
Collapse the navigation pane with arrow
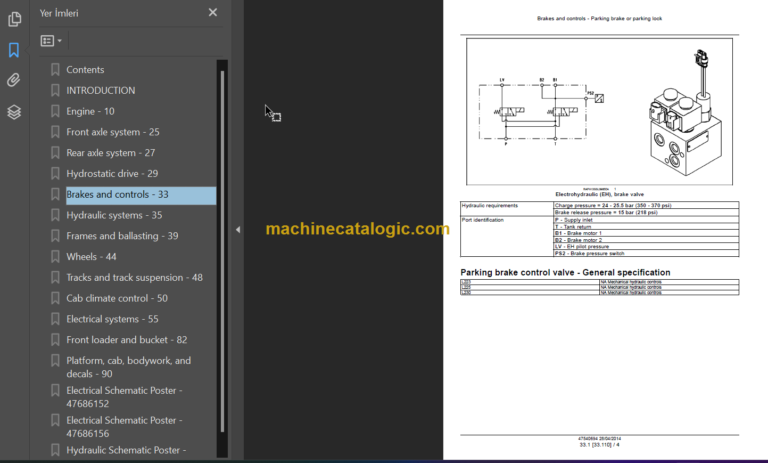click(x=238, y=229)
